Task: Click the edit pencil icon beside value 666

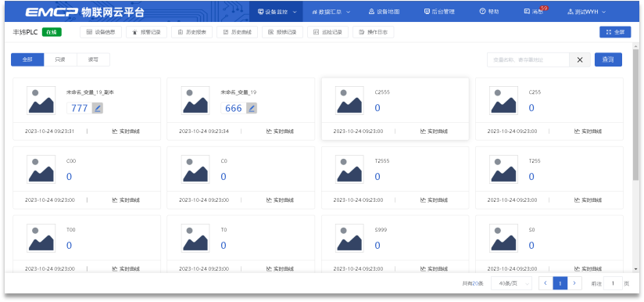Action: pos(252,108)
